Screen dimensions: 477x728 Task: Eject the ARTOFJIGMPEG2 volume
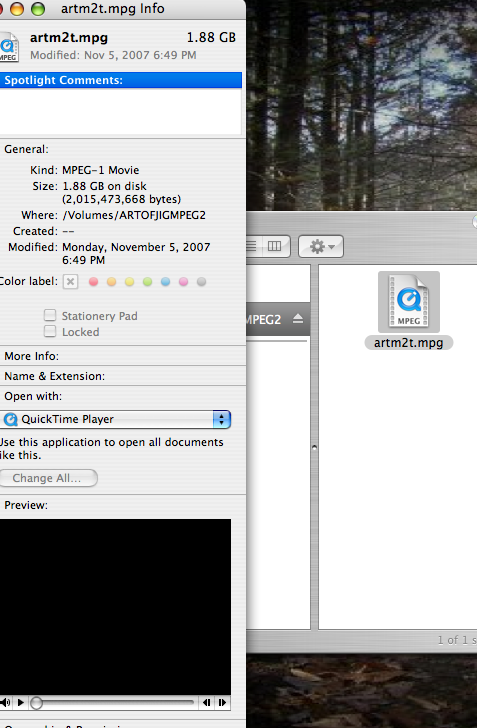(x=298, y=318)
